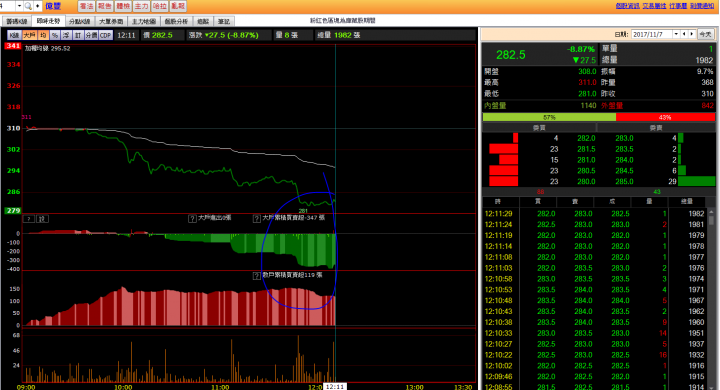Click the help question mark beside 大戶進出
Viewport: 720px width, 390px height.
(192, 219)
